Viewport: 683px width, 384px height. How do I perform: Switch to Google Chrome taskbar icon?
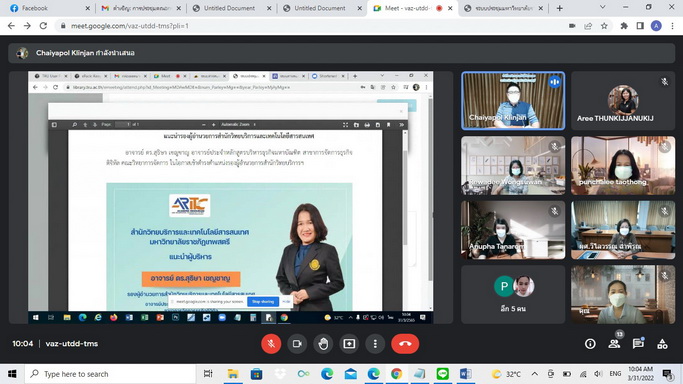[396, 374]
